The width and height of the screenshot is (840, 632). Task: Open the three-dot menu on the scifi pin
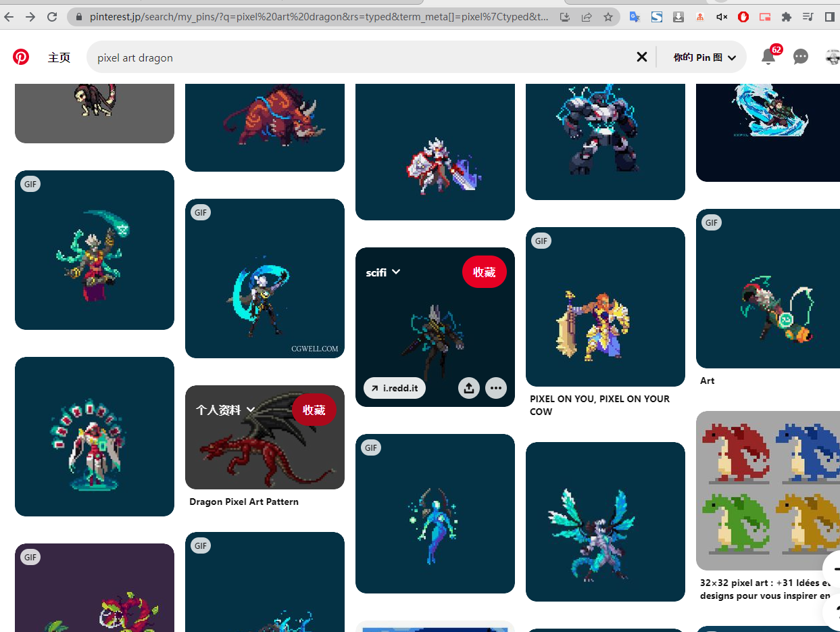pyautogui.click(x=496, y=388)
